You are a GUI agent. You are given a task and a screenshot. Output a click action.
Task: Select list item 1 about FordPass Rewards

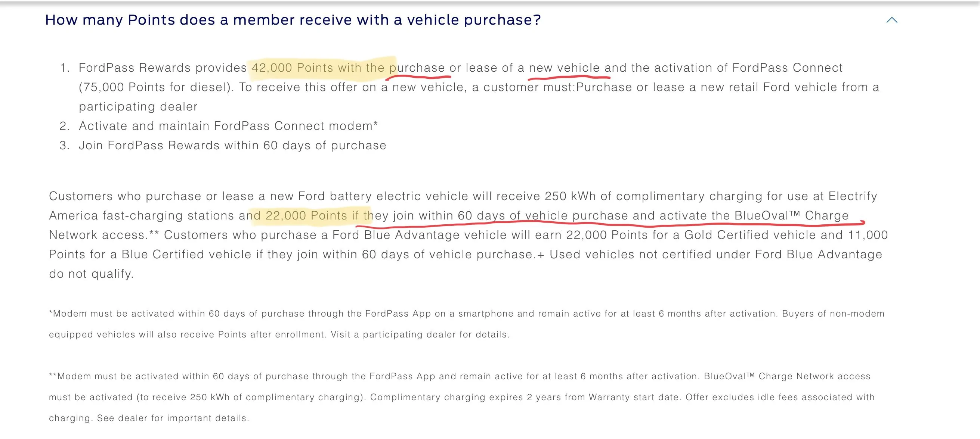[457, 87]
